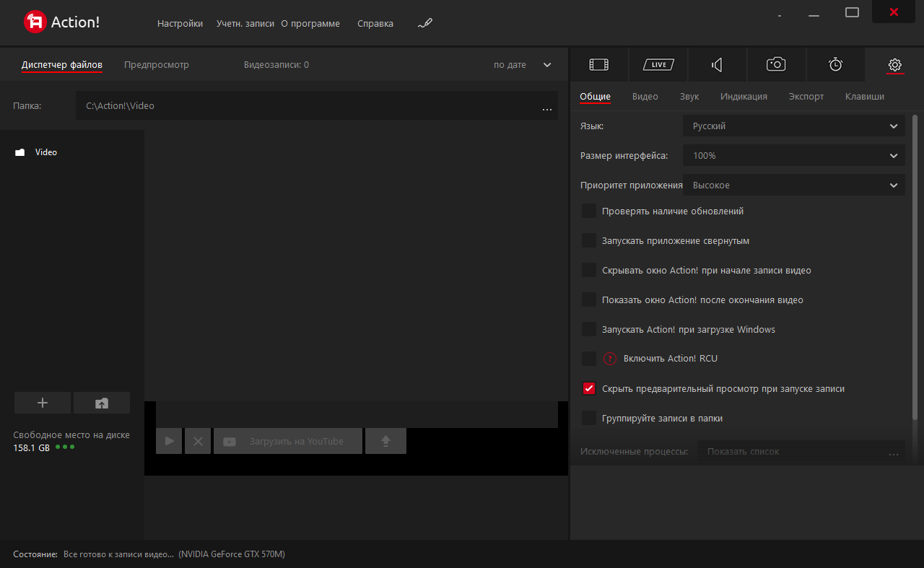Open the Размер интерфейса 100% dropdown
The height and width of the screenshot is (568, 924).
(x=794, y=156)
